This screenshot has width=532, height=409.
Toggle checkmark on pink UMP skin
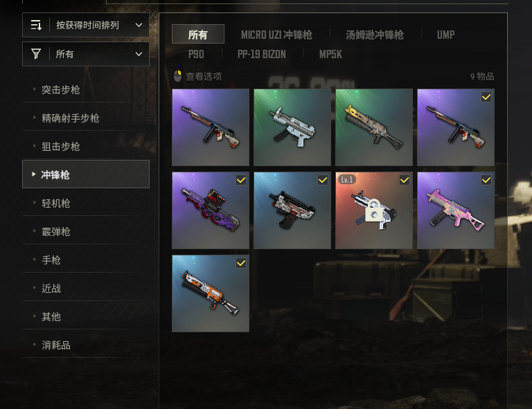486,180
